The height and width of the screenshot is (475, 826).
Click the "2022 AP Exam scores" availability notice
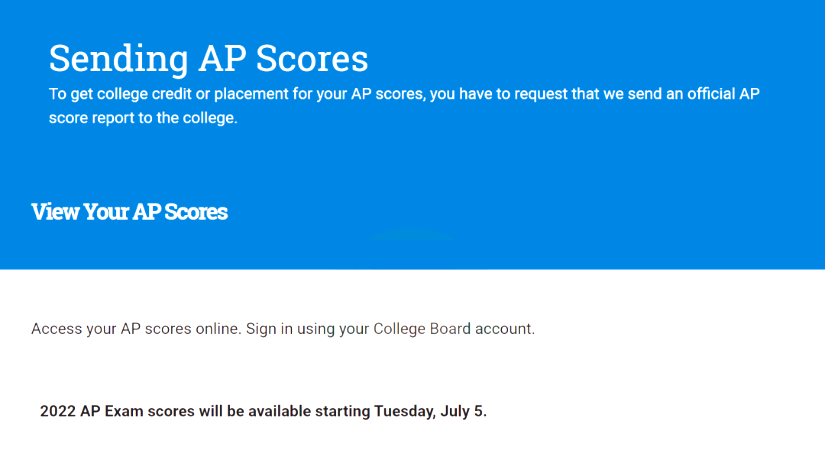[x=263, y=411]
